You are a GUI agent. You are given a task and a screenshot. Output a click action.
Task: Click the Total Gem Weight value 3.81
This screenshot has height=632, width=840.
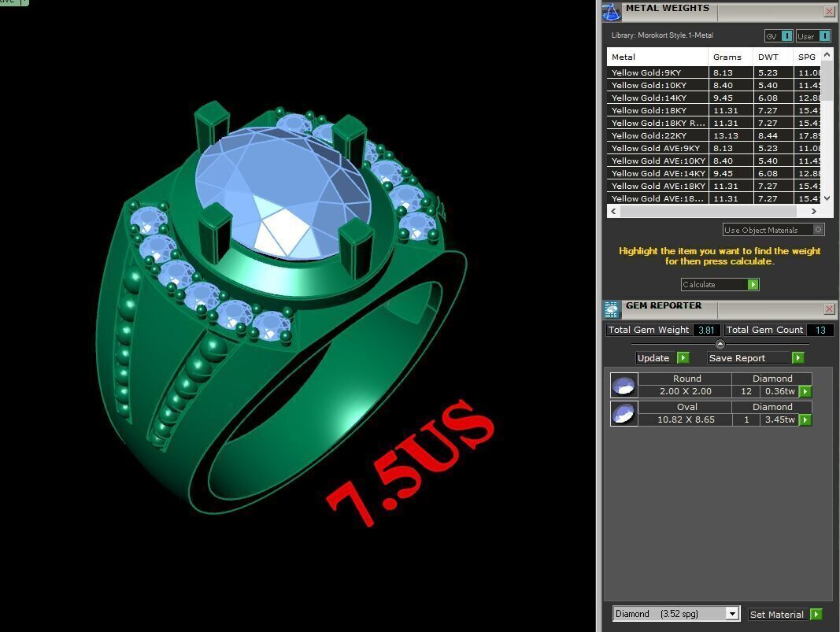[706, 330]
